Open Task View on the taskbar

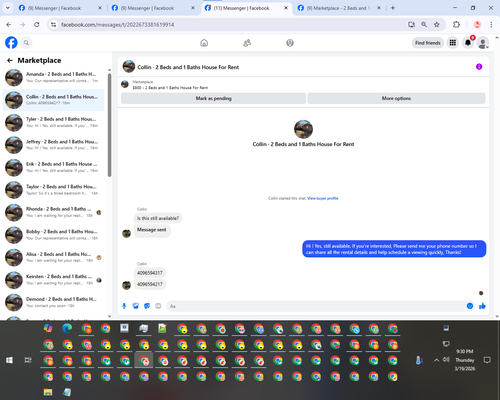(28, 360)
